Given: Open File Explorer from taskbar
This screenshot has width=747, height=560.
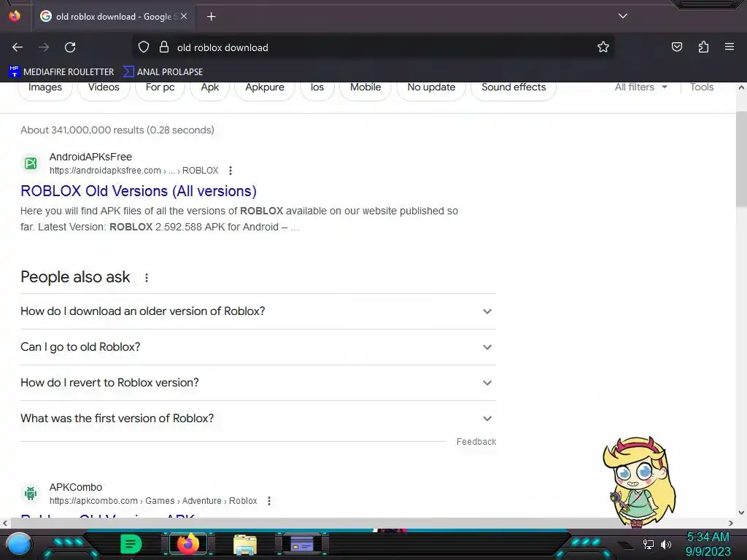Looking at the screenshot, I should click(x=245, y=545).
